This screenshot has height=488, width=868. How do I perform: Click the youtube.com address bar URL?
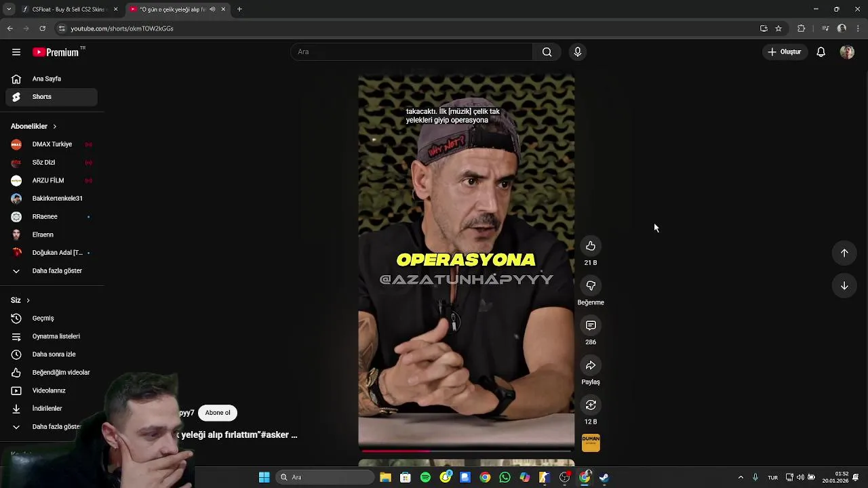(x=122, y=28)
